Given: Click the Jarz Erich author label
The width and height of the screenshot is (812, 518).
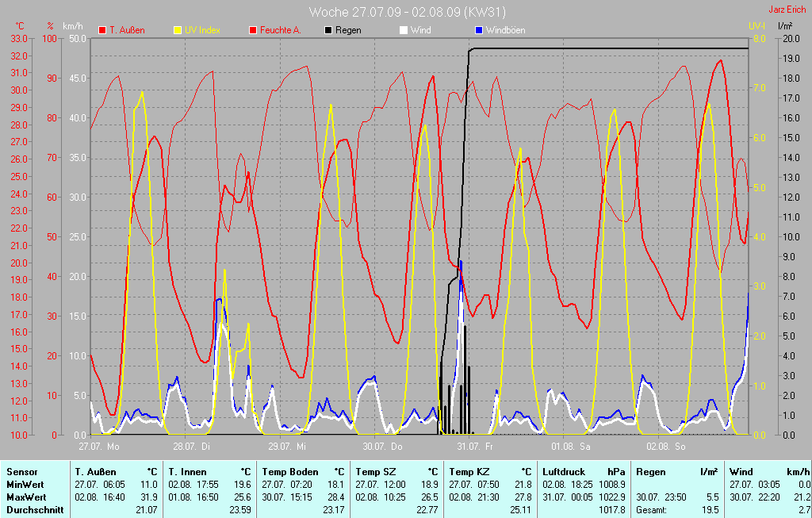Looking at the screenshot, I should pyautogui.click(x=789, y=10).
